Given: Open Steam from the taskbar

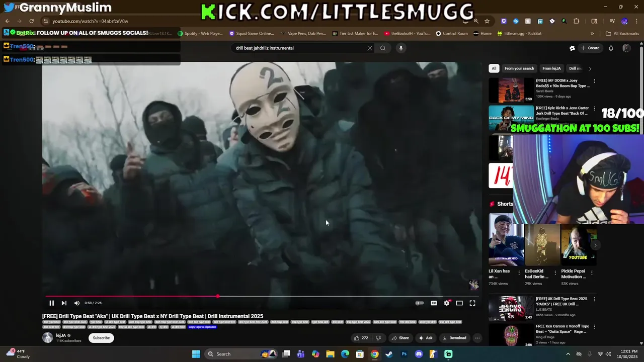Looking at the screenshot, I should tap(389, 354).
